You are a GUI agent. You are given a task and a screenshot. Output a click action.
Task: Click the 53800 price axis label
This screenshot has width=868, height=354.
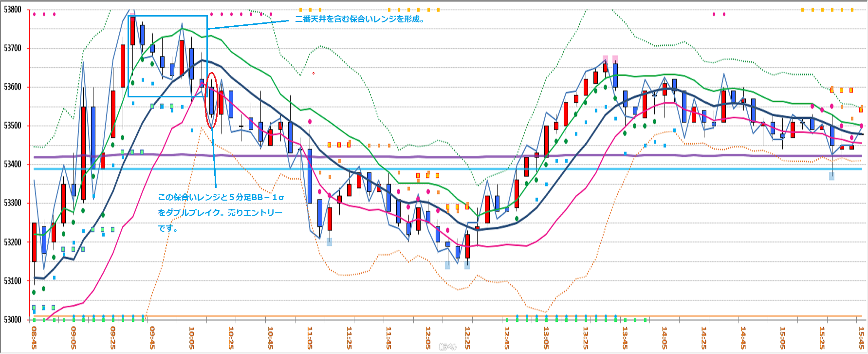coord(13,10)
